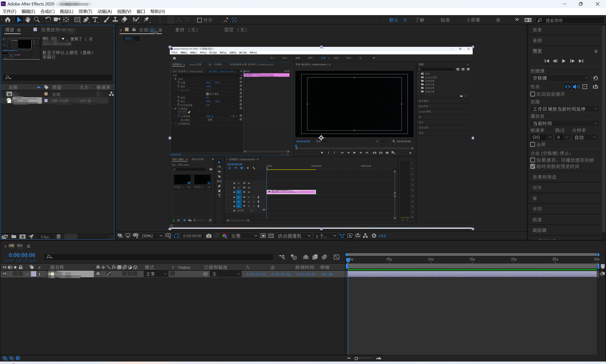Click the snapshot camera icon in viewer
The height and width of the screenshot is (364, 606).
(x=209, y=236)
